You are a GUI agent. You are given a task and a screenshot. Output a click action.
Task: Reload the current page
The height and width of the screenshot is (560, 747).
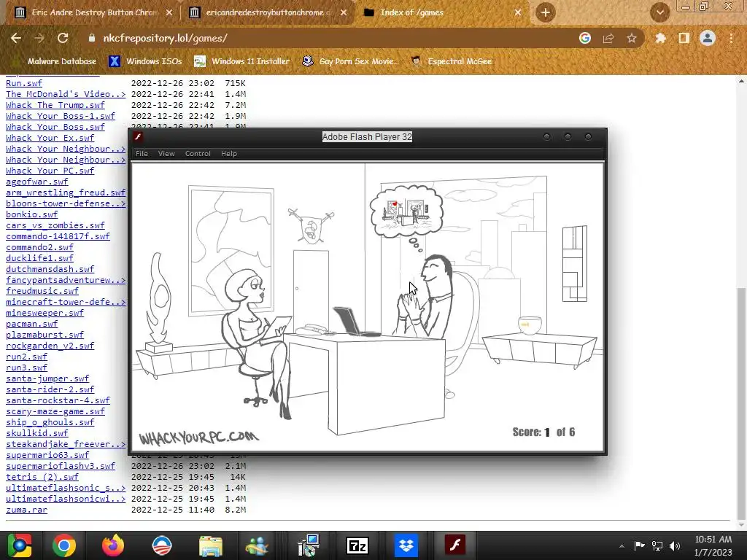(x=63, y=38)
